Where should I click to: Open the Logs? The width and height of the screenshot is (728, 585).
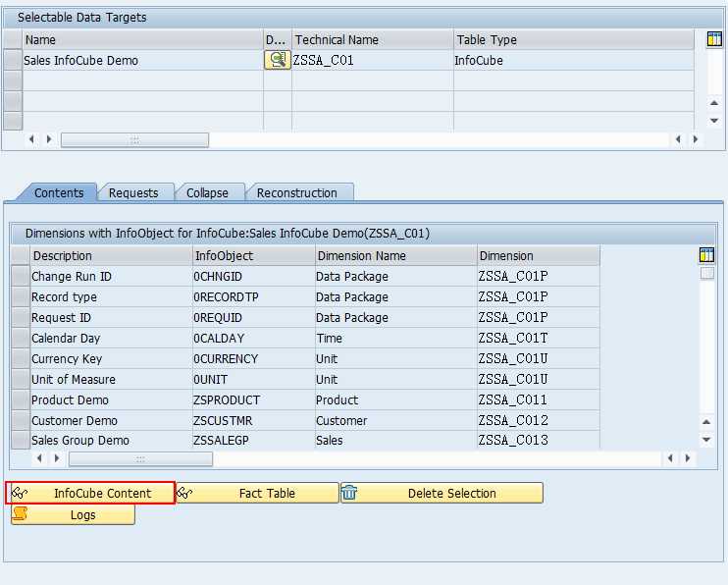point(73,514)
